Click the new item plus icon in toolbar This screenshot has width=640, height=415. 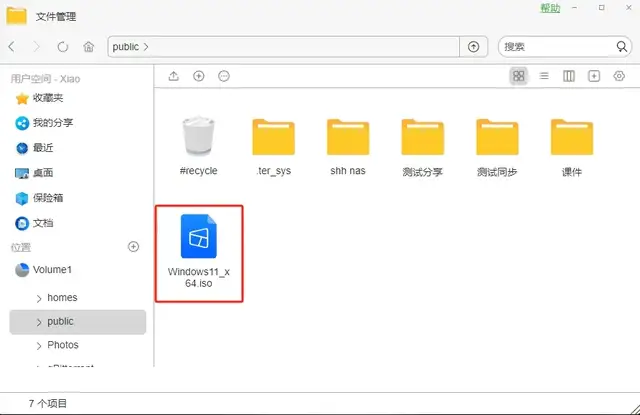pyautogui.click(x=199, y=76)
